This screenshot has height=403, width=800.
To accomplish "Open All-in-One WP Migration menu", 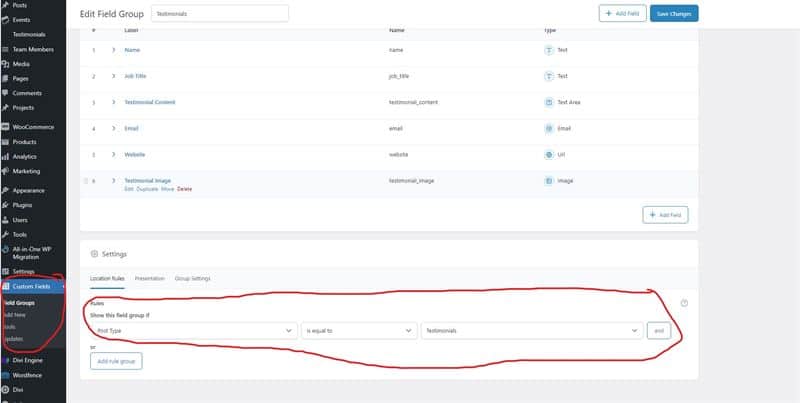I will (x=32, y=253).
